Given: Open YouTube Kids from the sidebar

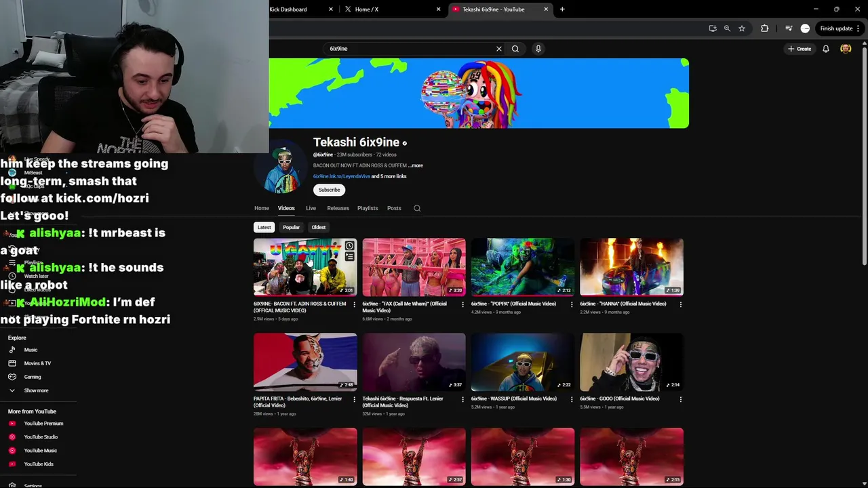Looking at the screenshot, I should (38, 464).
